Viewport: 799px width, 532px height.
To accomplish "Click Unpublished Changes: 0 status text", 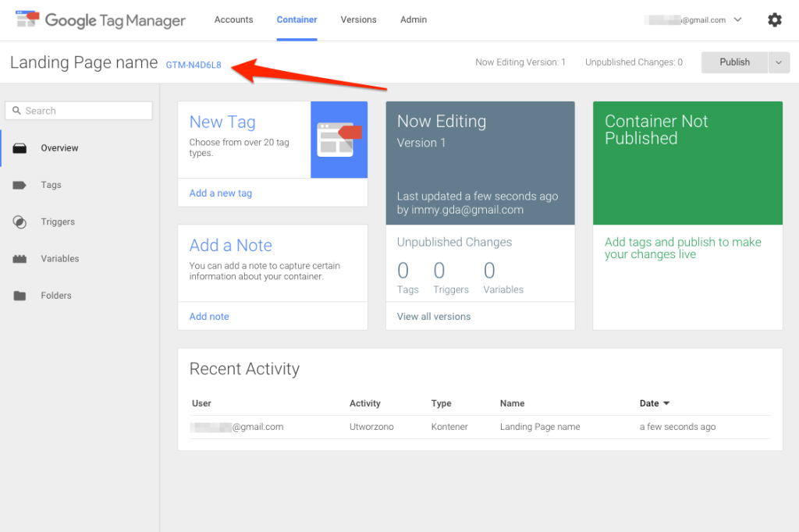I will point(634,62).
